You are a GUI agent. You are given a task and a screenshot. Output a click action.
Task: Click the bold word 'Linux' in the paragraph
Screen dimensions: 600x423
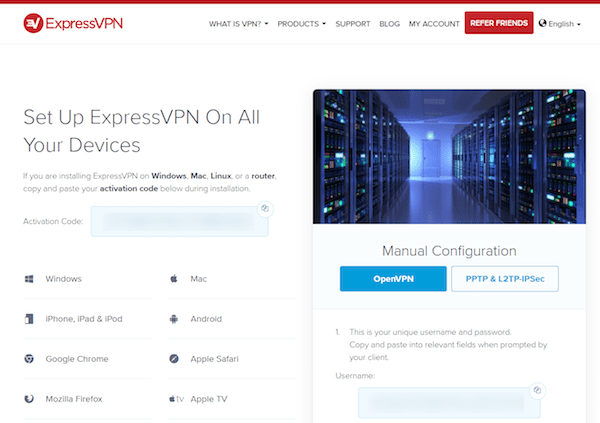click(221, 176)
